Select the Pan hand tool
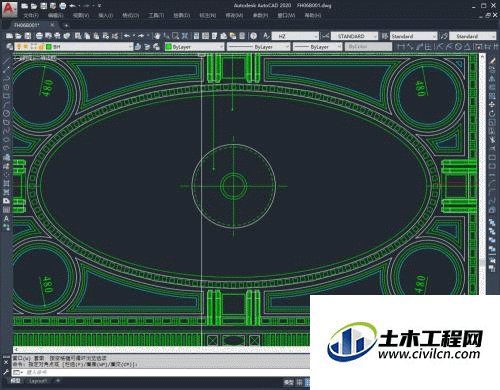This screenshot has height=390, width=500. point(157,36)
